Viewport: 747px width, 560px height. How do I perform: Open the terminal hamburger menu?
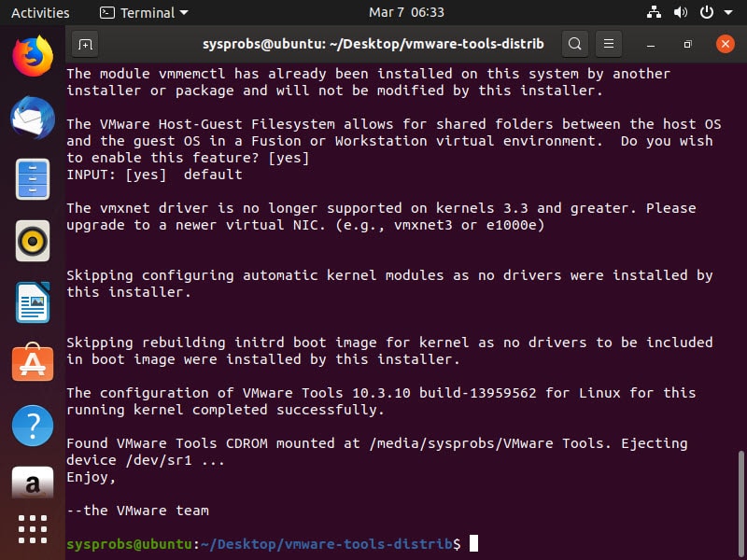609,44
